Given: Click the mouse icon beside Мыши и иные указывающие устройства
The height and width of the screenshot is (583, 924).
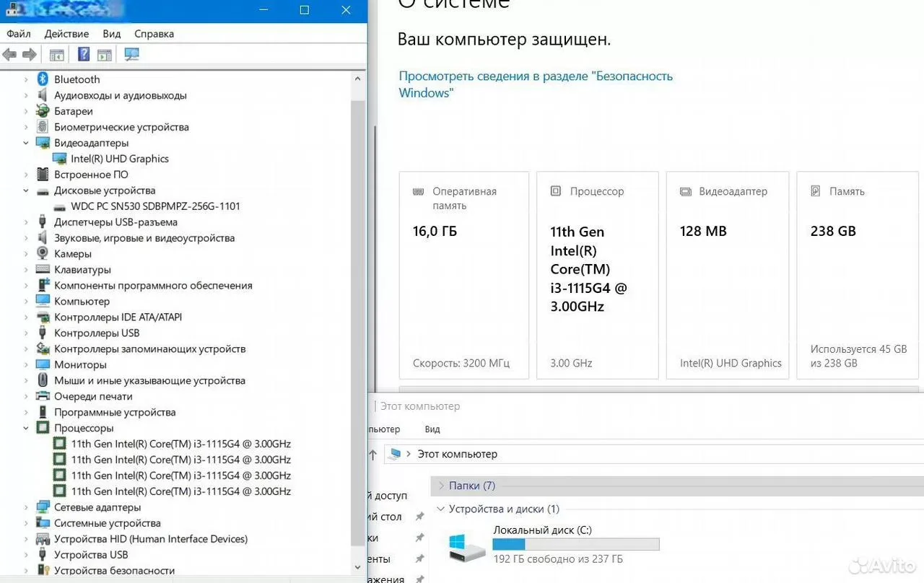Looking at the screenshot, I should [x=43, y=381].
